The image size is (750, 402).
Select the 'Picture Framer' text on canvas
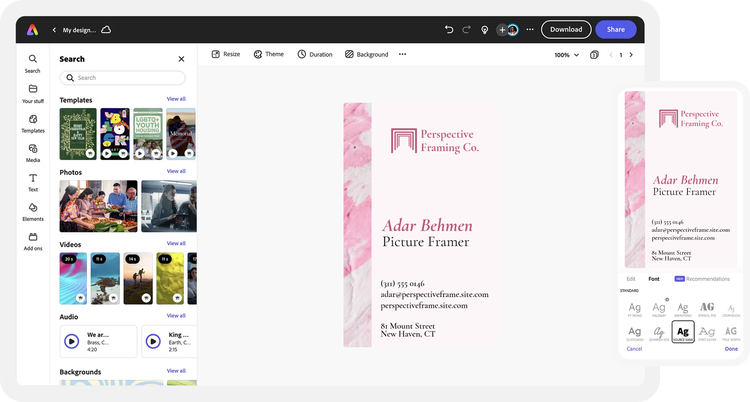pyautogui.click(x=426, y=242)
